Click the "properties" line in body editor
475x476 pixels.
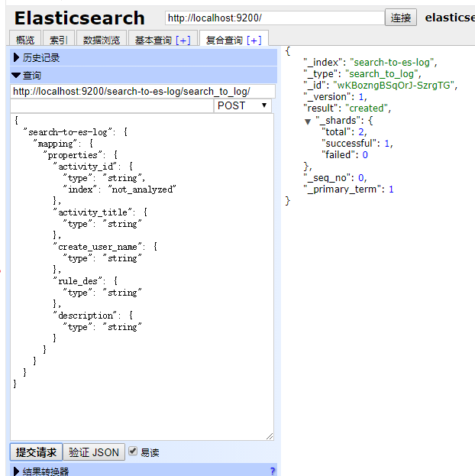pyautogui.click(x=80, y=155)
